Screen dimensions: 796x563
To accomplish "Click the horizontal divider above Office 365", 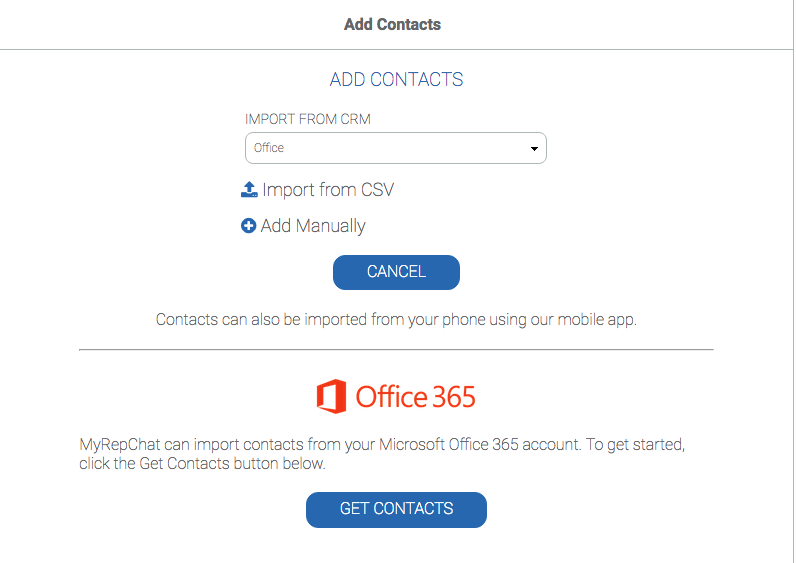I will point(396,350).
